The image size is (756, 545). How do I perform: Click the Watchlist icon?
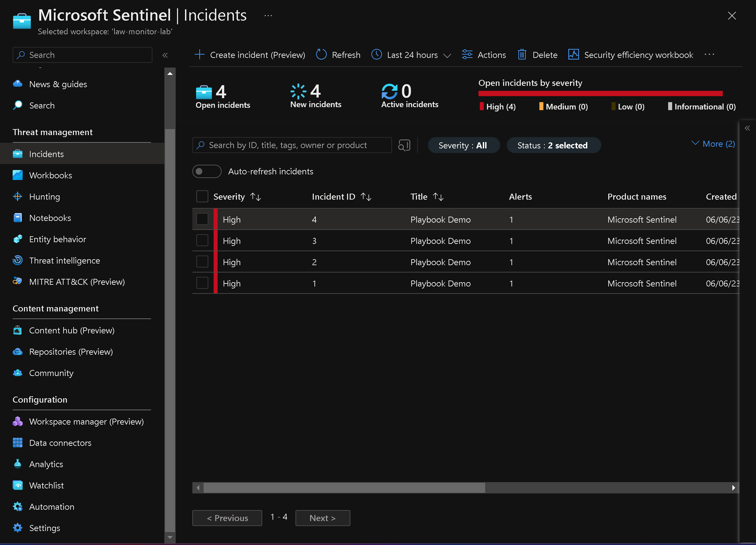[x=18, y=485]
